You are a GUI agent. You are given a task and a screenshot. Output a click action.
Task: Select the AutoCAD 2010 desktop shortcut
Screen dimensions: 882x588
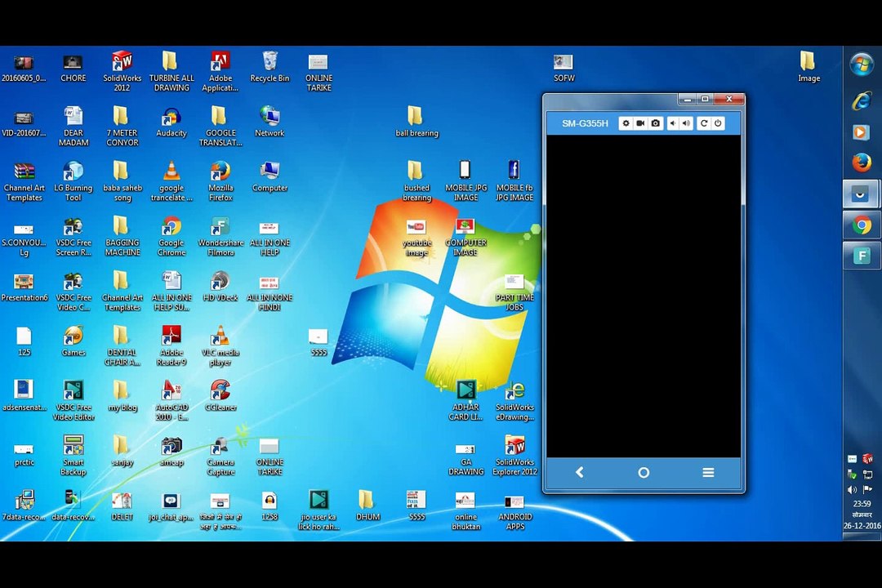point(171,401)
